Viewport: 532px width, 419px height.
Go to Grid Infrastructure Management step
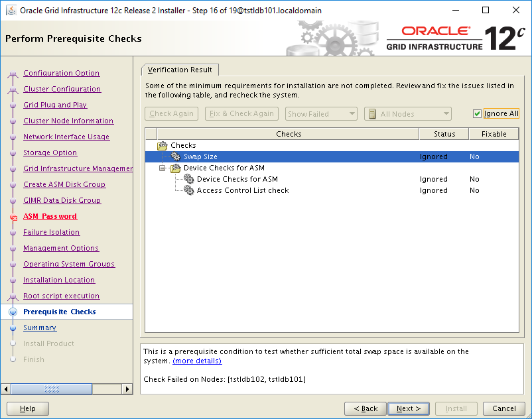tap(78, 168)
